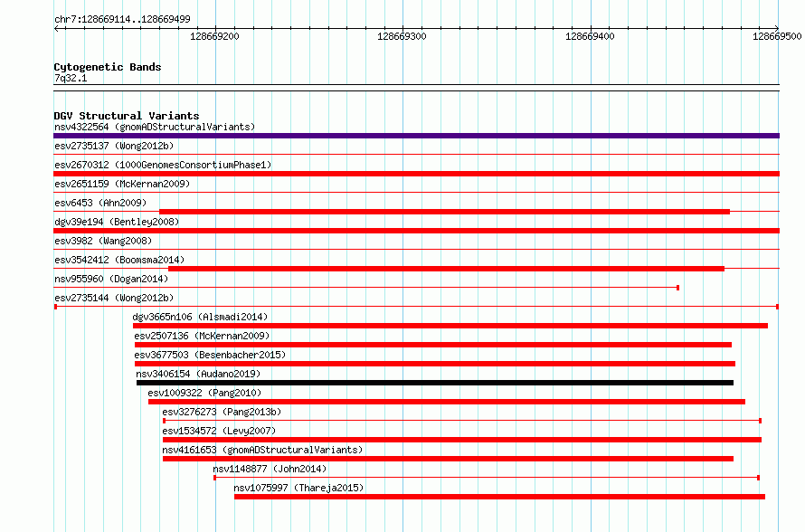The image size is (805, 532).
Task: Select esv3982 (Wang2008) label
Action: (103, 241)
